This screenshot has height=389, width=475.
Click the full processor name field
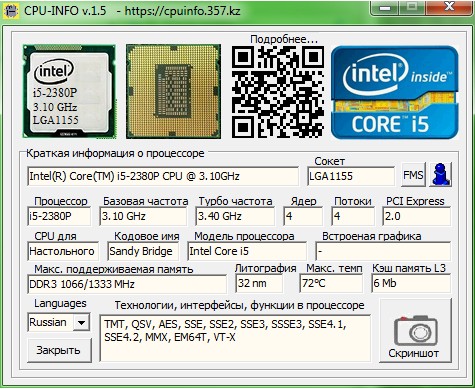pos(163,176)
